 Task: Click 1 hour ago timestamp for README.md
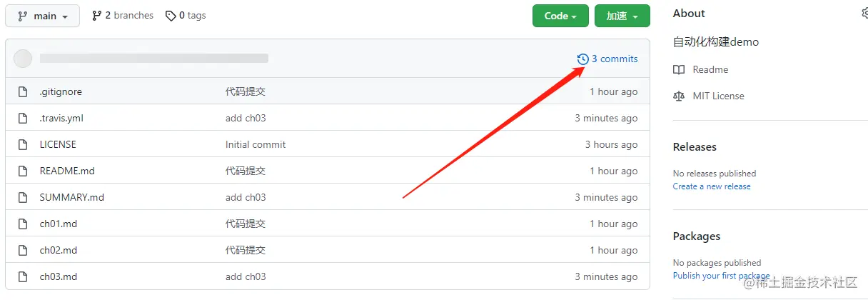point(614,171)
